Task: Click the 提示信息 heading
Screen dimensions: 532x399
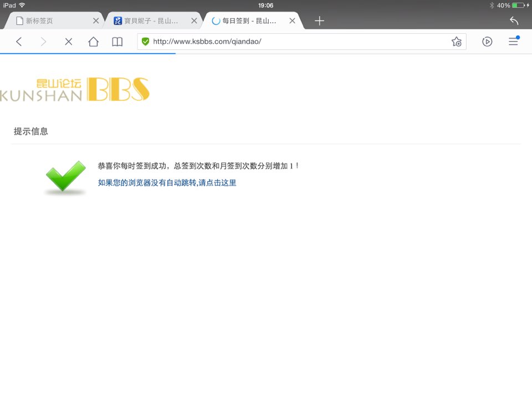Action: (x=31, y=131)
